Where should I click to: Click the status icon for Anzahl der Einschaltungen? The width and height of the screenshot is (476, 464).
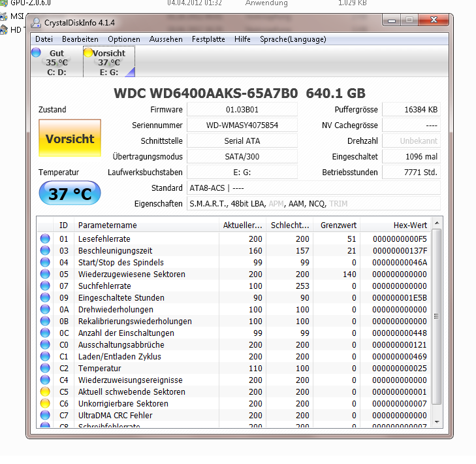[x=45, y=333]
